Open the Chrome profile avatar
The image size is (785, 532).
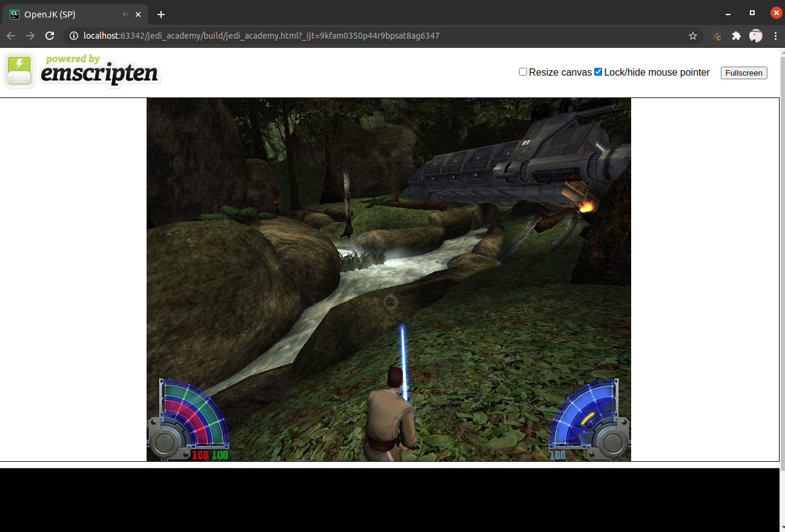point(756,36)
